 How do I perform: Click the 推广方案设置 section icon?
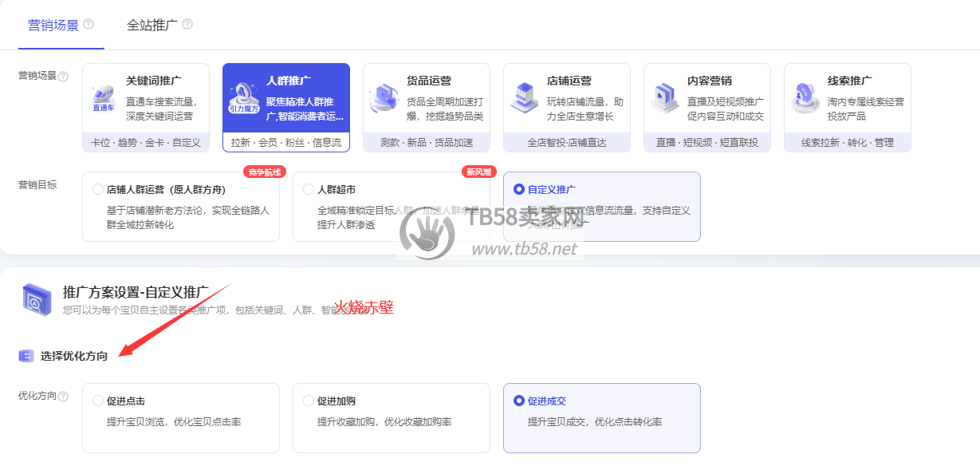[x=37, y=300]
